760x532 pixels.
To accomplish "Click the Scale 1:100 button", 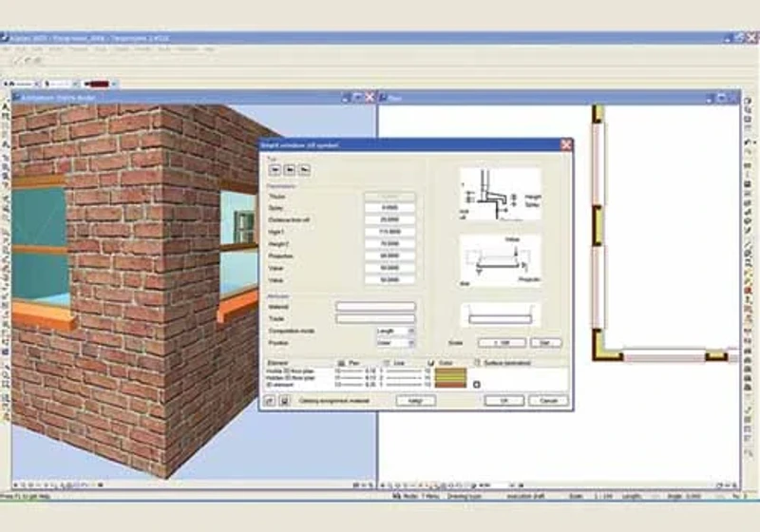I will tap(502, 343).
